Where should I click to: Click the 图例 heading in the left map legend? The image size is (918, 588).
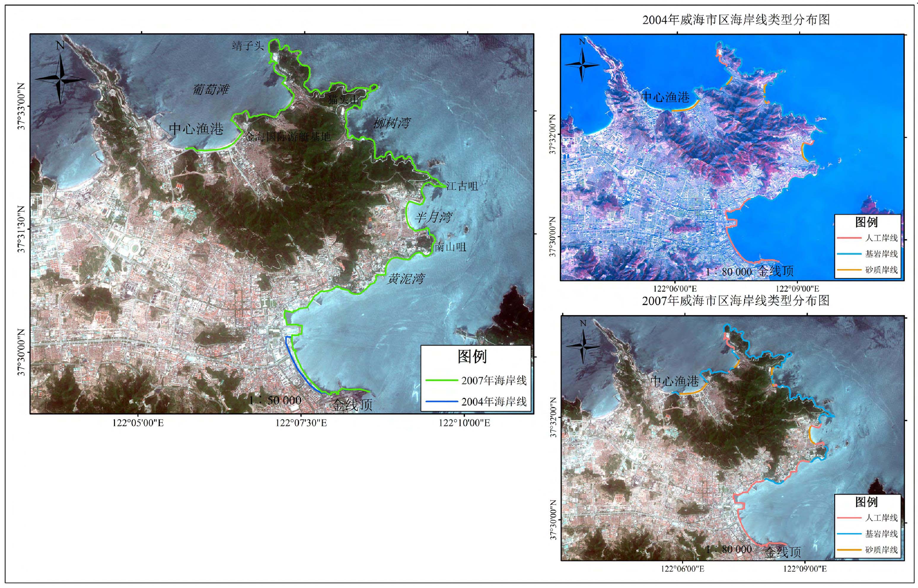click(x=472, y=356)
